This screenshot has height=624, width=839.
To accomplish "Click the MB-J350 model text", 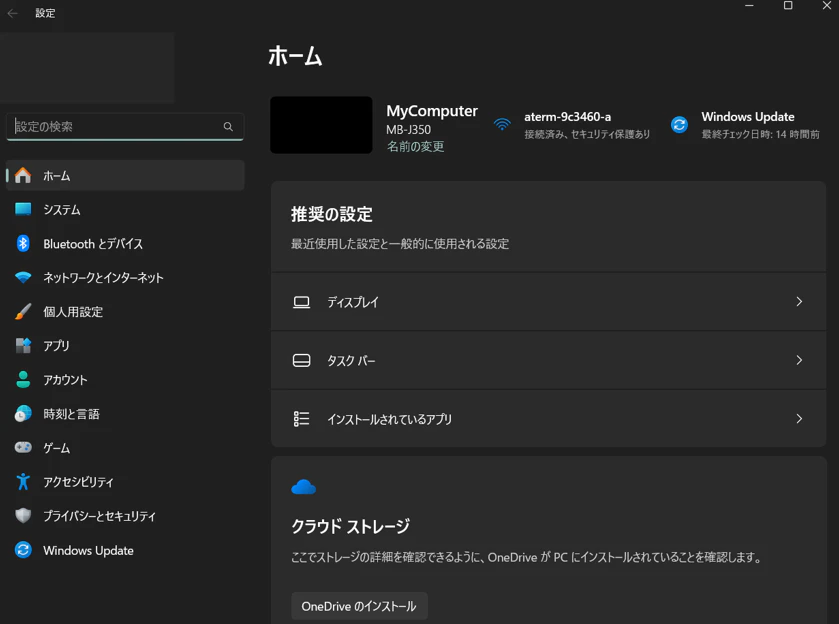I will (x=408, y=130).
